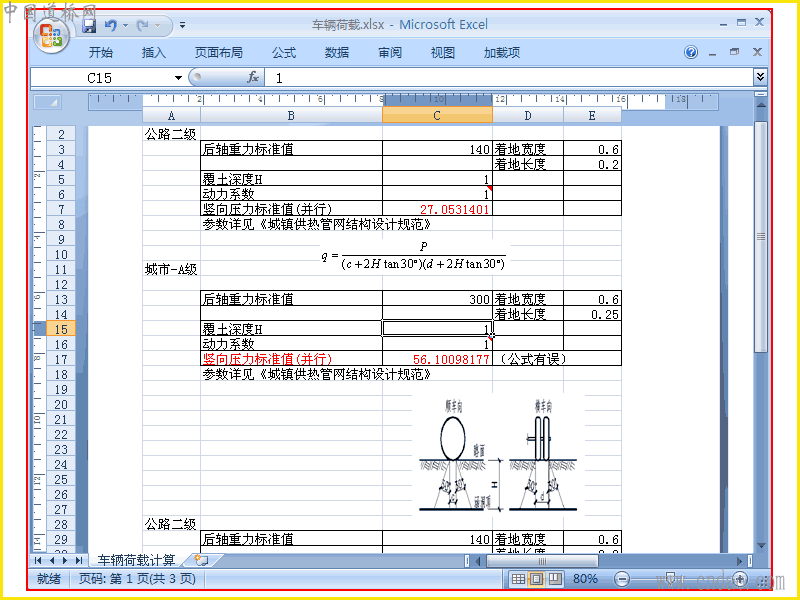Open the 页面布局 ribbon tab
This screenshot has height=600, width=800.
(x=218, y=53)
